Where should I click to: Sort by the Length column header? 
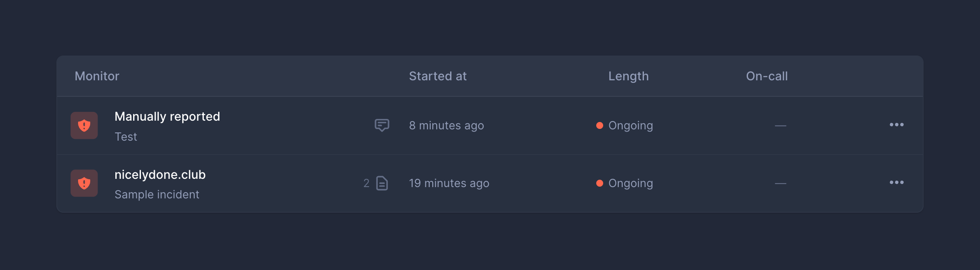pyautogui.click(x=628, y=76)
